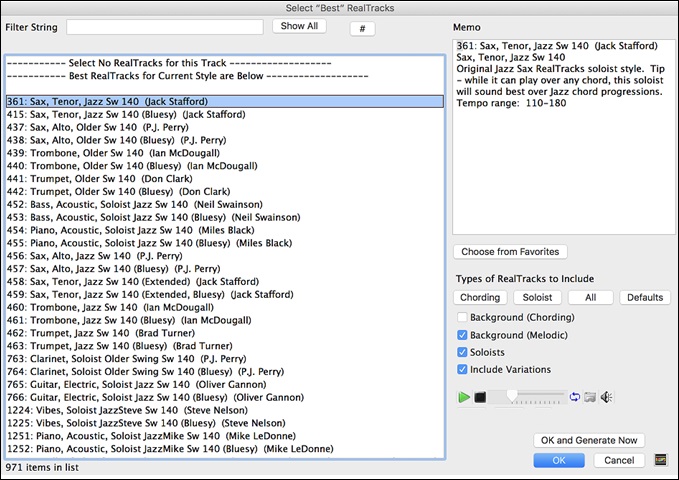Viewport: 679px width, 480px height.
Task: Click the Chording type filter button
Action: pos(480,297)
